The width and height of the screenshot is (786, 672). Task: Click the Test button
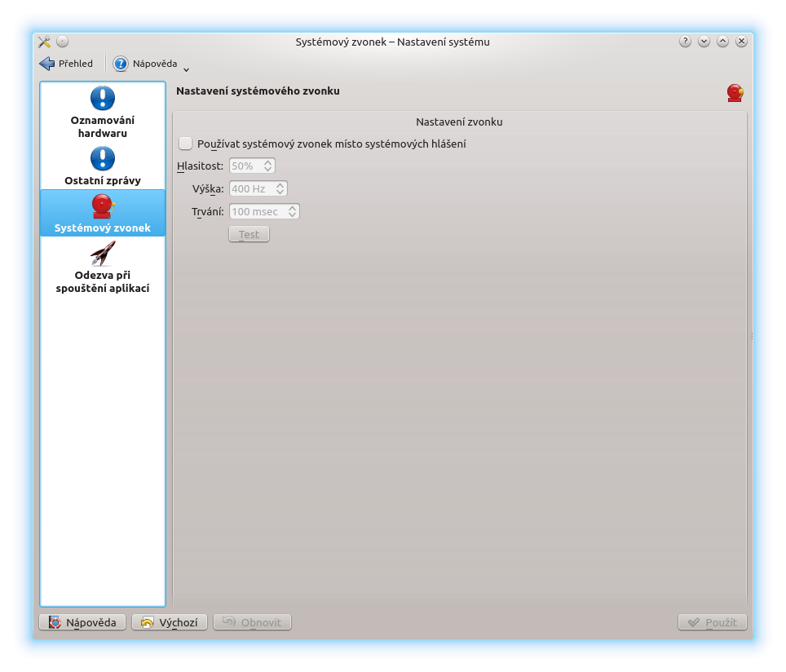[249, 234]
